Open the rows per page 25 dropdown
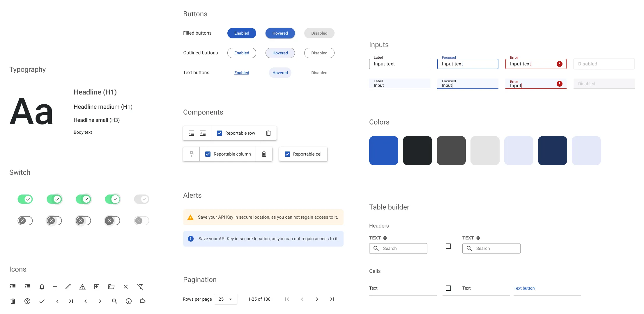This screenshot has height=314, width=644. click(226, 299)
